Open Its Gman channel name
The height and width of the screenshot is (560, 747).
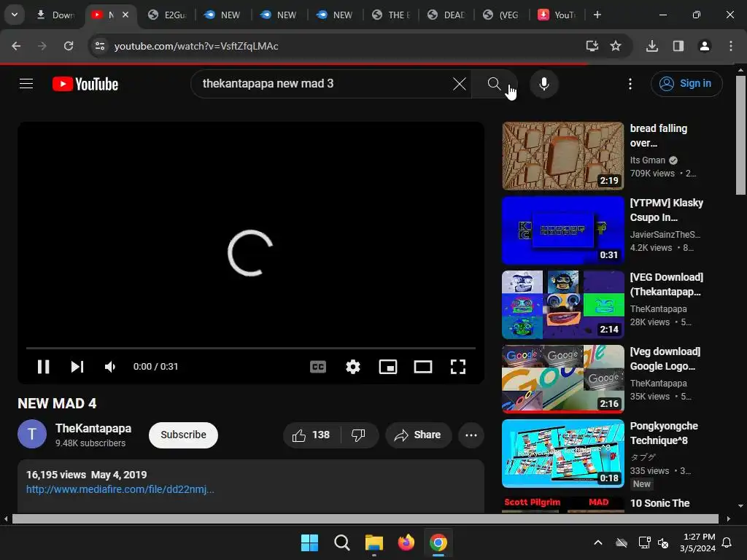point(648,160)
